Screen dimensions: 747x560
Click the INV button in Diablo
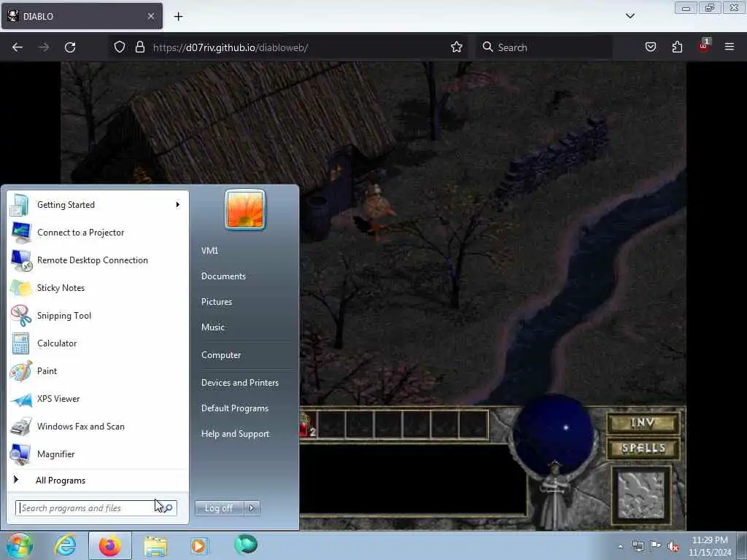(x=643, y=423)
